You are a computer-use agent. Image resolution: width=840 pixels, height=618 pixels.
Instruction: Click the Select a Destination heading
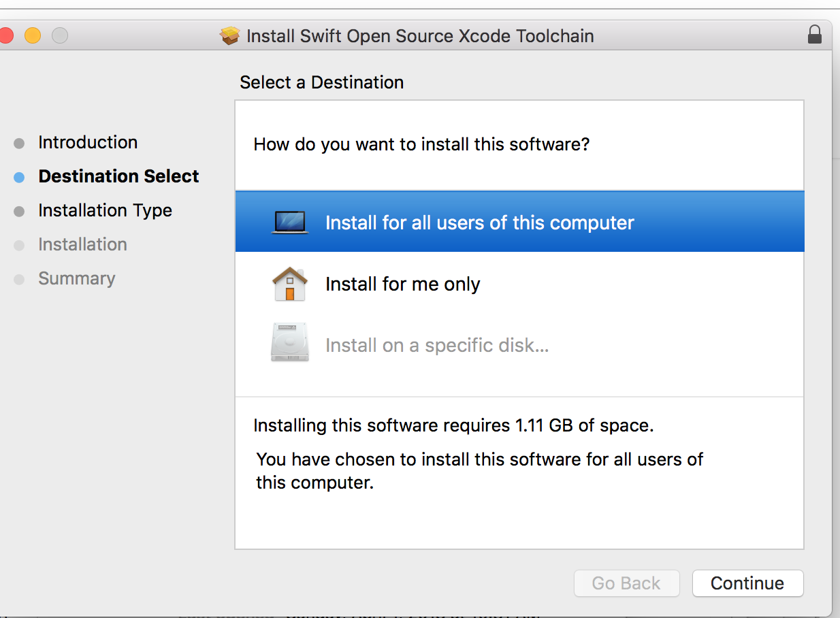(x=321, y=82)
